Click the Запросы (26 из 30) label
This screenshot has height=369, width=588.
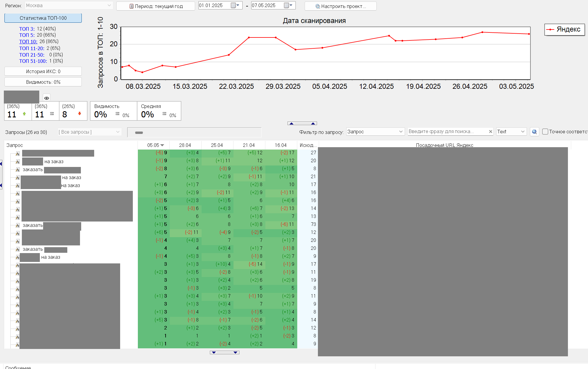click(x=26, y=132)
